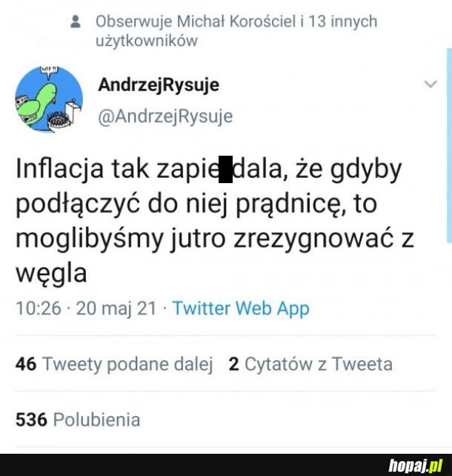Click the blue scrollbar on the right edge

click(x=449, y=145)
